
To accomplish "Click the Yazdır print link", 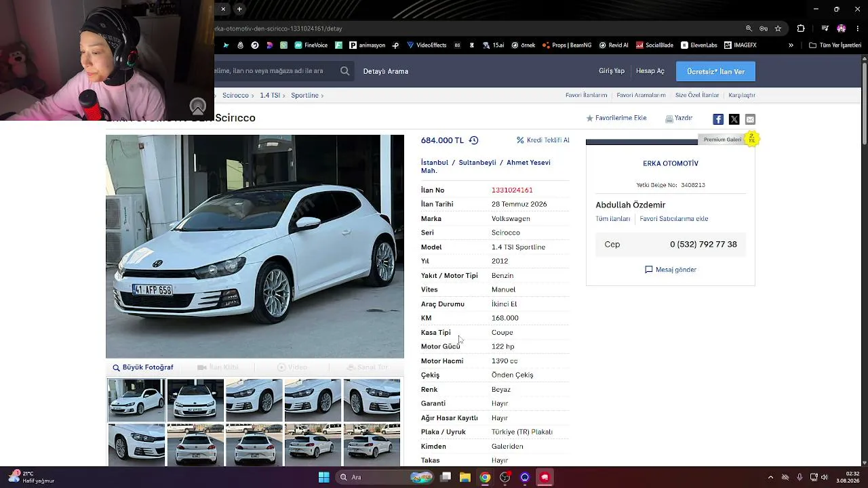I will click(679, 118).
